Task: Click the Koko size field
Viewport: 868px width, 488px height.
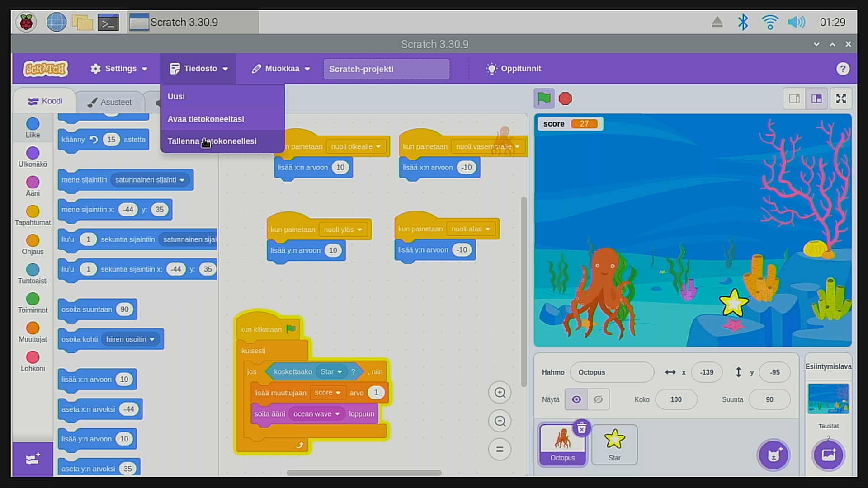Action: (x=676, y=399)
